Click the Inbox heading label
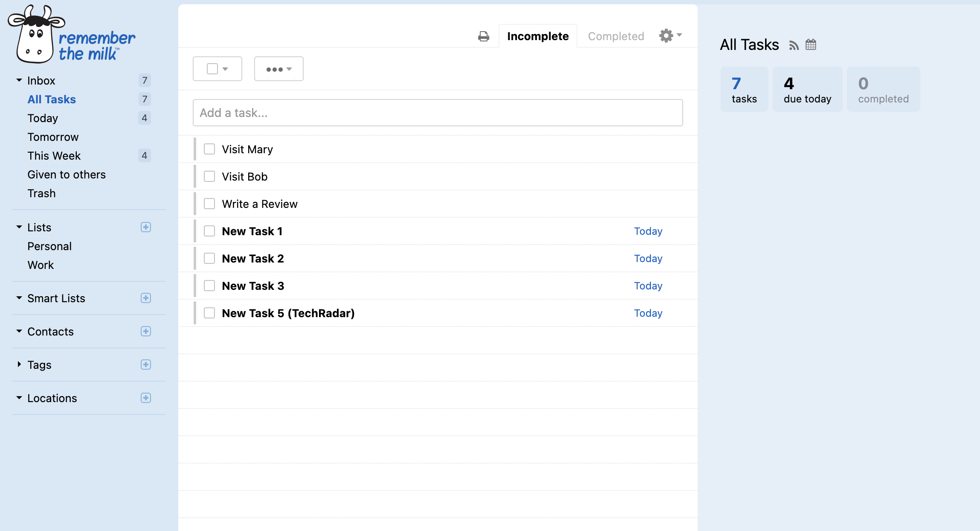Viewport: 980px width, 531px height. click(41, 81)
